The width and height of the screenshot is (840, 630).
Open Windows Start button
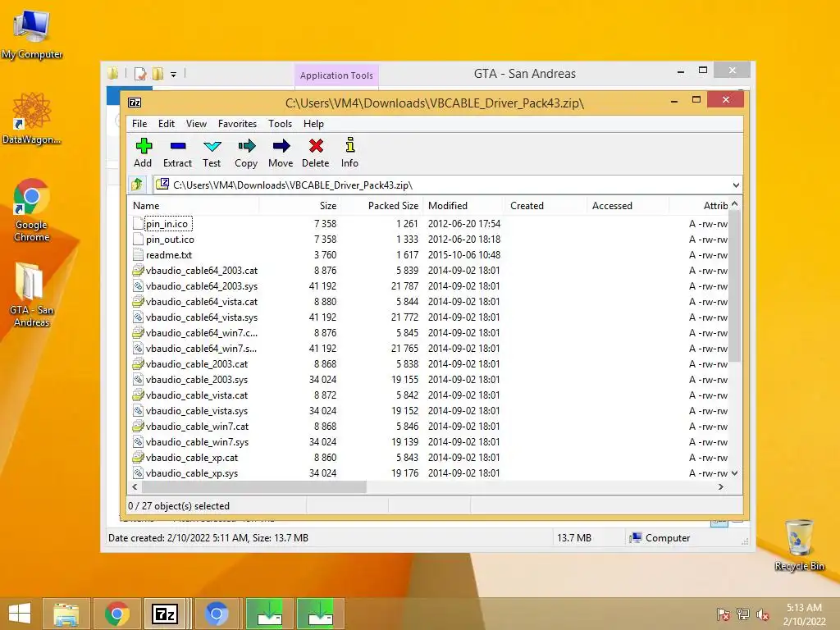[20, 614]
